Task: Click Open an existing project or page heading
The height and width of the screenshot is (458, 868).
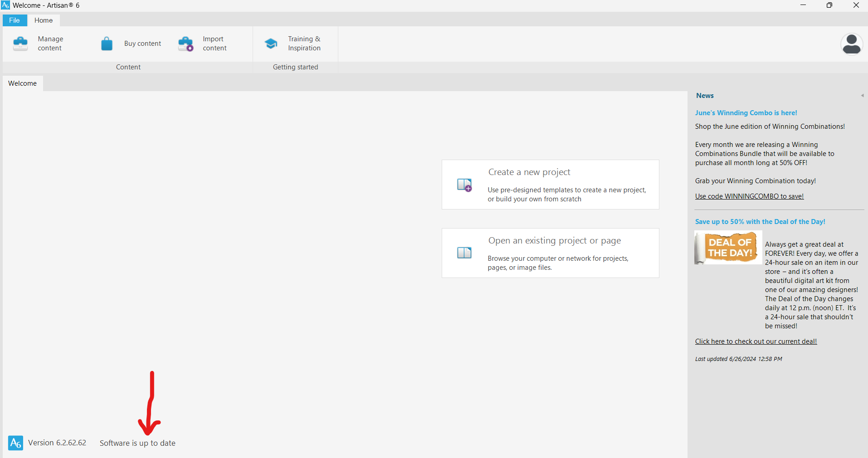Action: (555, 241)
